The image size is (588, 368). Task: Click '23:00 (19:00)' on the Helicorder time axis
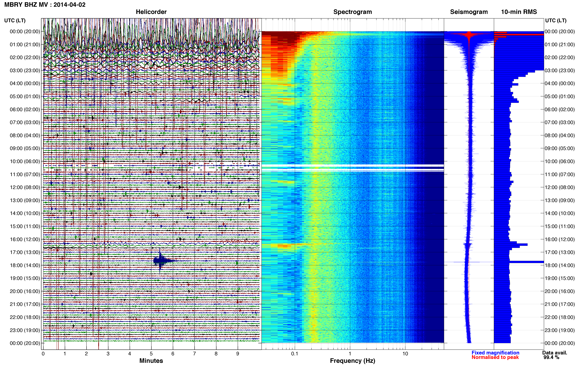point(25,330)
